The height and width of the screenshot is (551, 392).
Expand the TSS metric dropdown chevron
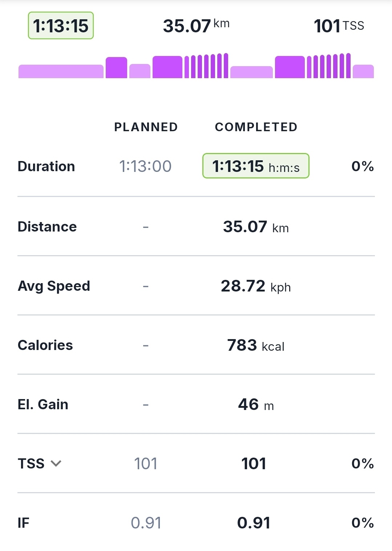click(56, 463)
